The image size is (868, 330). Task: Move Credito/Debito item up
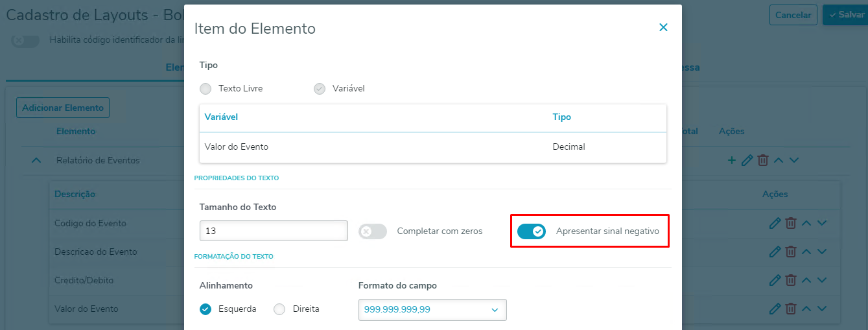point(806,280)
